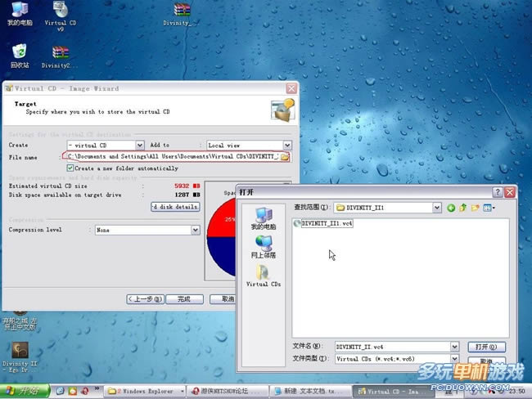Open the Create type dropdown showing virtual CD

point(140,146)
